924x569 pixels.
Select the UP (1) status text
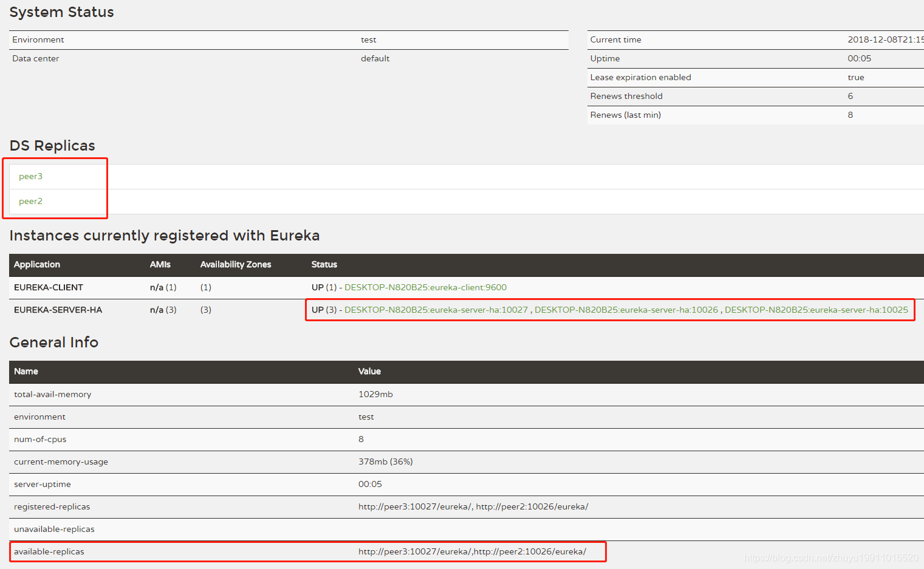pyautogui.click(x=324, y=287)
